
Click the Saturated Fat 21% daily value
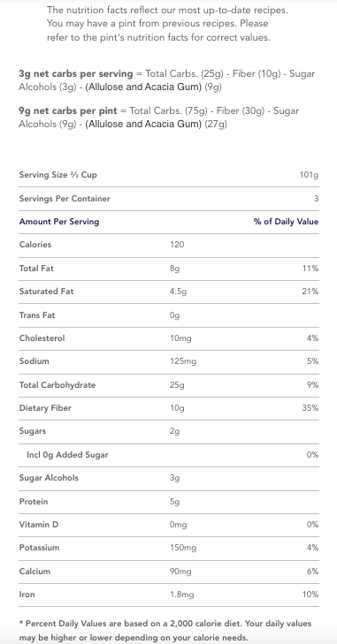(x=310, y=292)
